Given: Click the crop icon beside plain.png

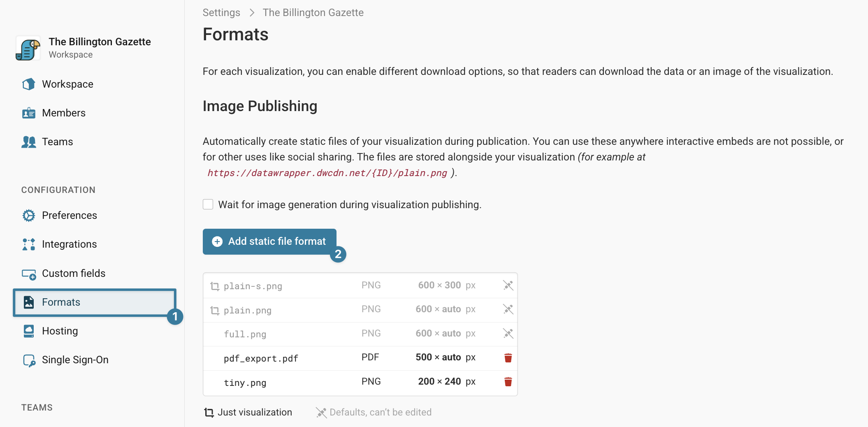Looking at the screenshot, I should pos(215,310).
